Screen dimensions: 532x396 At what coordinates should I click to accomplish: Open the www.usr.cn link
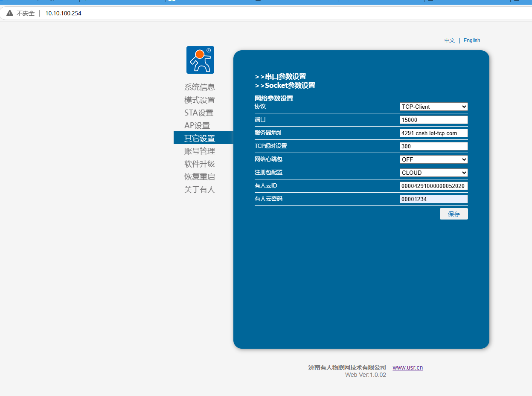click(407, 367)
